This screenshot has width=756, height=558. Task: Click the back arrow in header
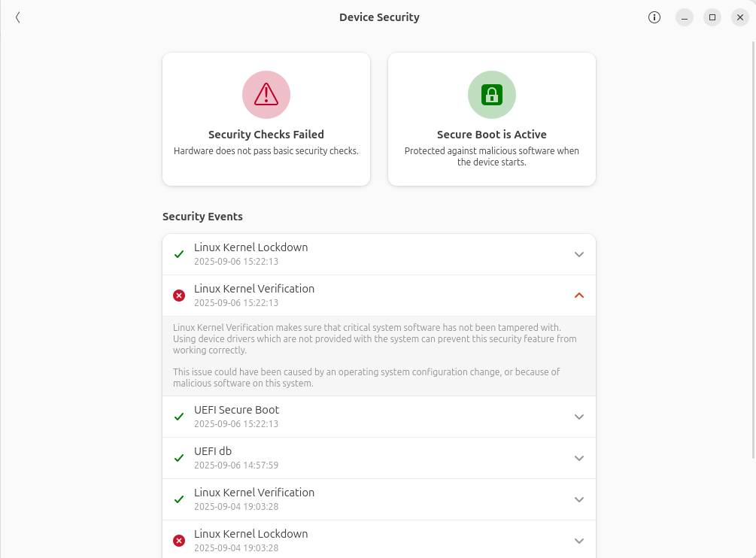tap(18, 17)
